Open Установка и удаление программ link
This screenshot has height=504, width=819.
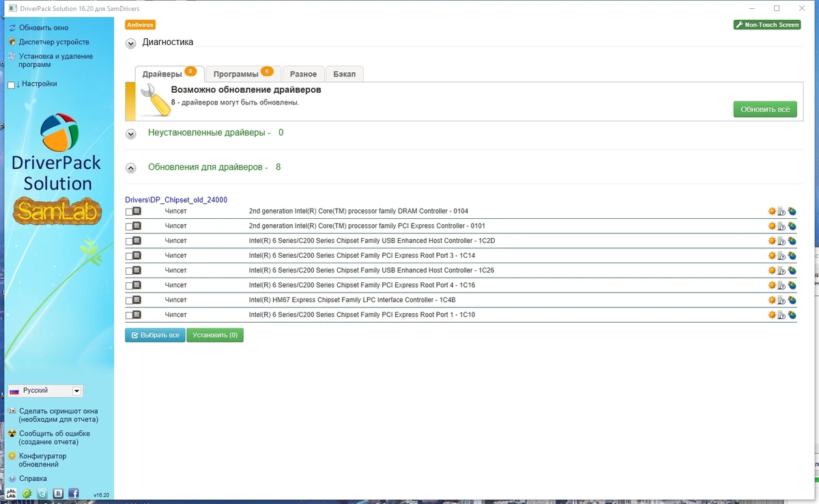click(x=56, y=61)
